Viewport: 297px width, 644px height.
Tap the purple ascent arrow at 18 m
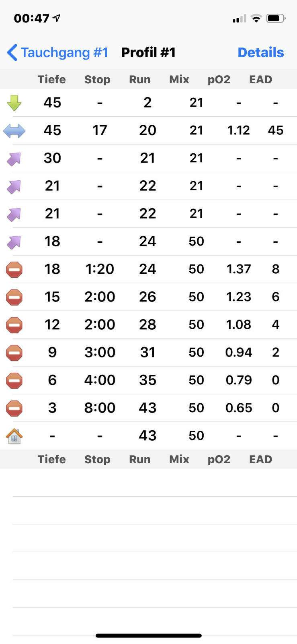14,242
